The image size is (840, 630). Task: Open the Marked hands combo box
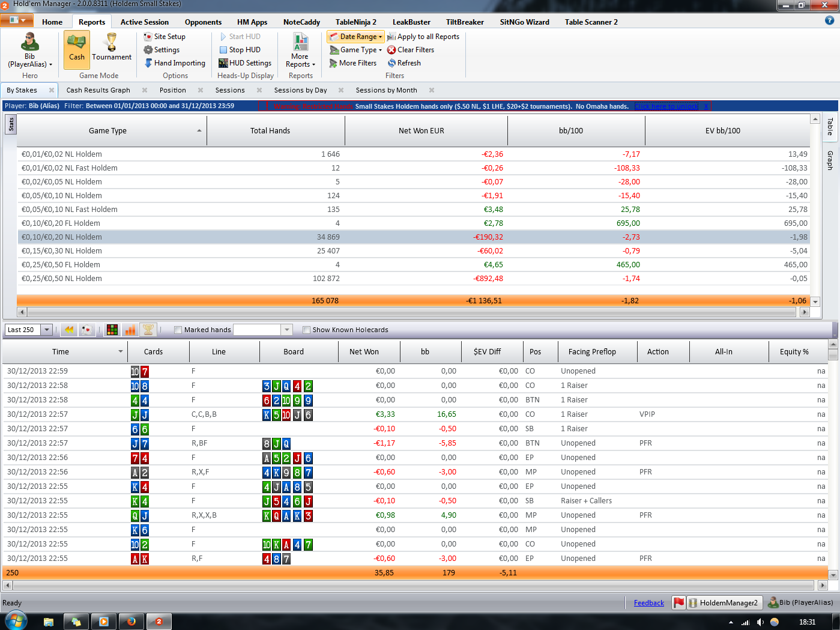pos(262,330)
